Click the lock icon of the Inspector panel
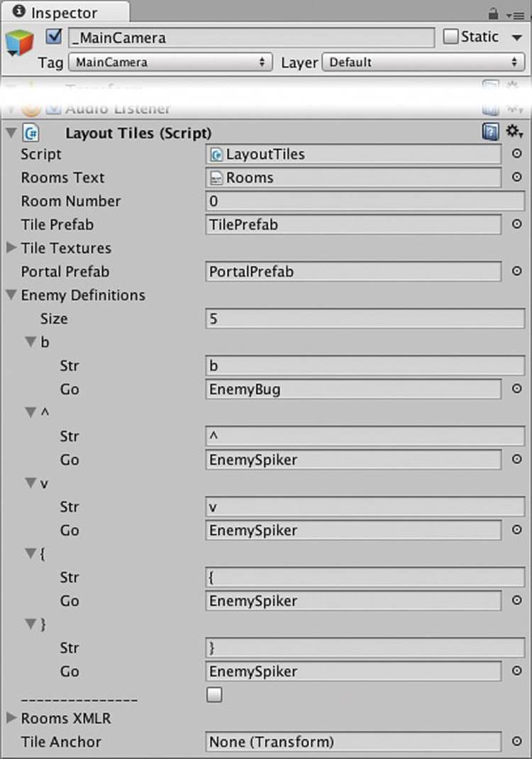This screenshot has width=532, height=759. [493, 14]
